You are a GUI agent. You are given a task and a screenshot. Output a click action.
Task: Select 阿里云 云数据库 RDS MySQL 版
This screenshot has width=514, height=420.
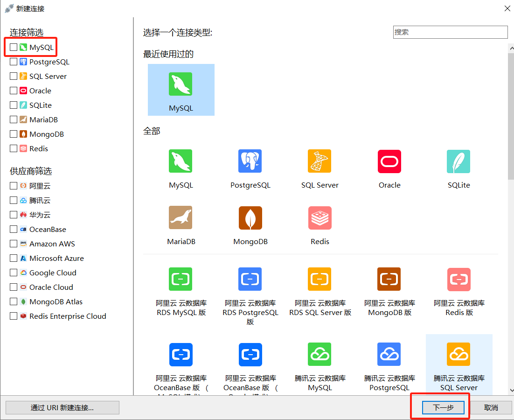point(181,279)
